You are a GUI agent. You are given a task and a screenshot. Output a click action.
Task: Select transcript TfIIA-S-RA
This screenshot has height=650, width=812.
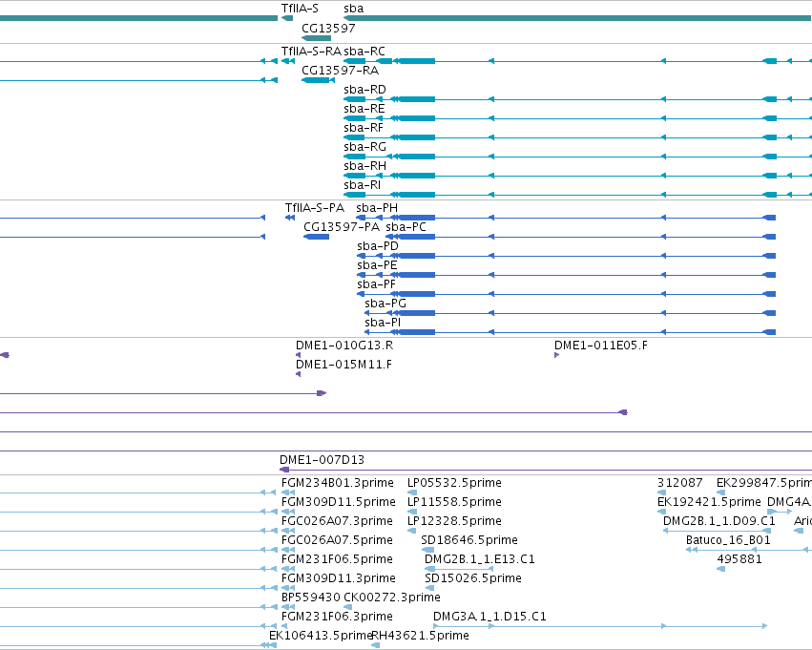(311, 52)
